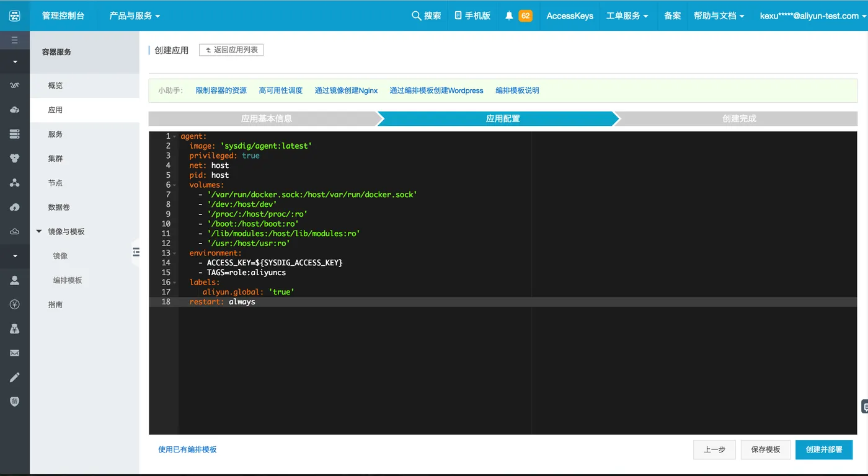The width and height of the screenshot is (868, 476).
Task: Fold the environment block at line 13
Action: pos(174,253)
